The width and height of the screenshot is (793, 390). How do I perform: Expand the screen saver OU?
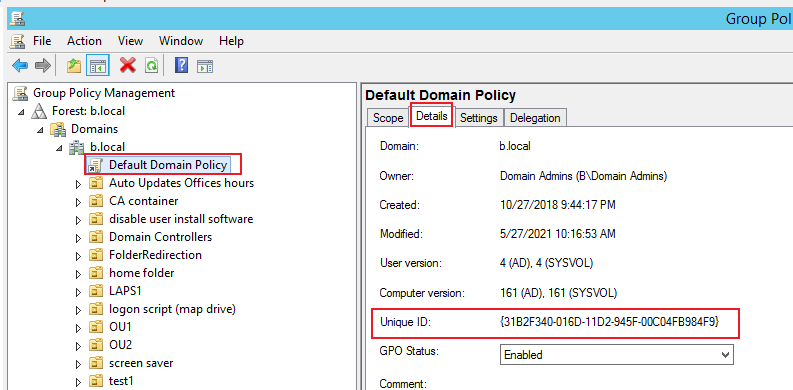pos(78,364)
